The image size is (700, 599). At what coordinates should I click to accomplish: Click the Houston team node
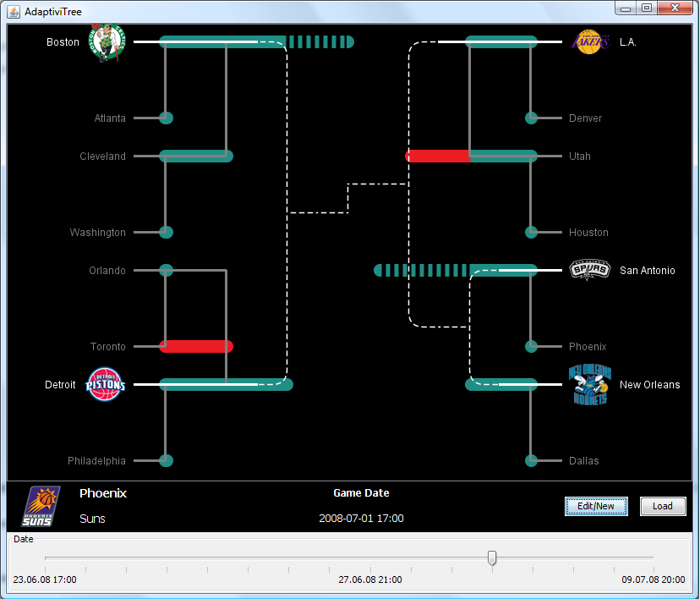click(531, 233)
